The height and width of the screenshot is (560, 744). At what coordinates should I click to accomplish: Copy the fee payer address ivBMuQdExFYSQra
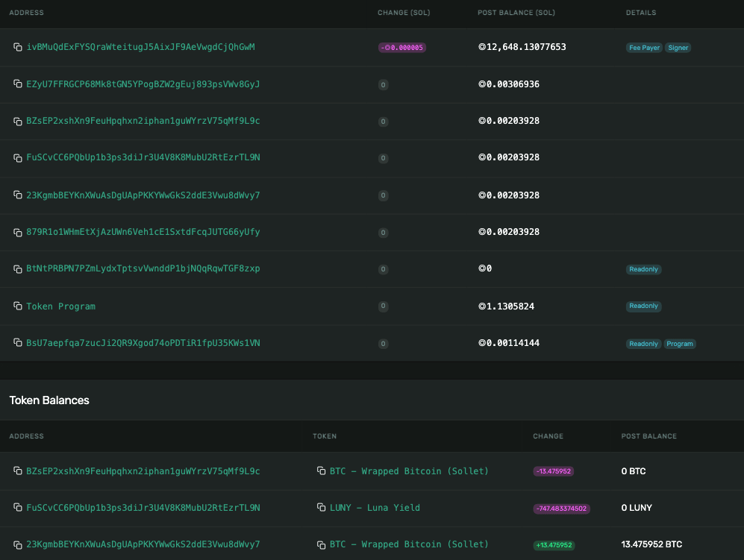pos(18,48)
